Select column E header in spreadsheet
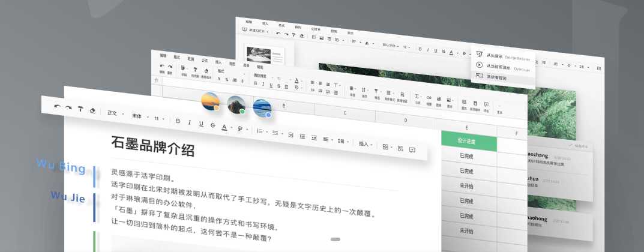644x252 pixels. pyautogui.click(x=466, y=128)
